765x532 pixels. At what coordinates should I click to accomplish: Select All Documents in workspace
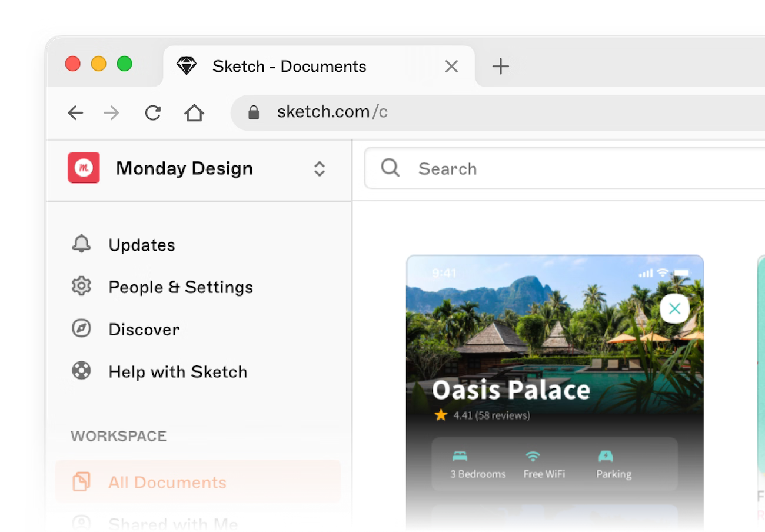coord(198,482)
